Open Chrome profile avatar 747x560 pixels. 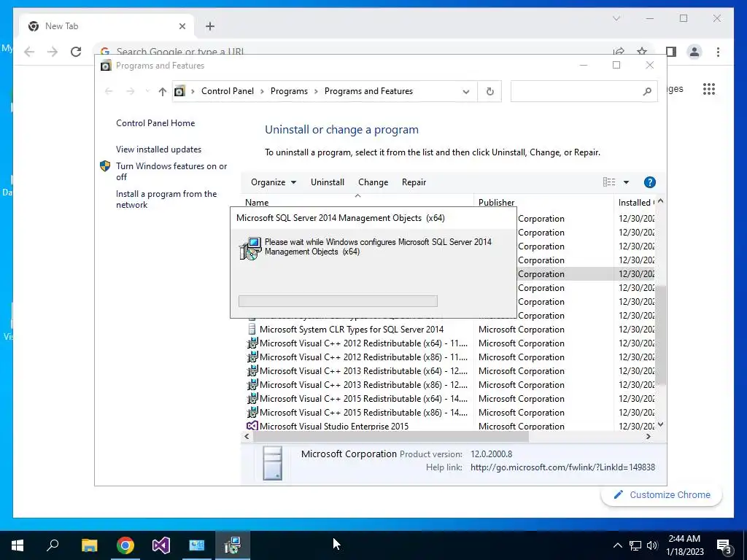(694, 52)
